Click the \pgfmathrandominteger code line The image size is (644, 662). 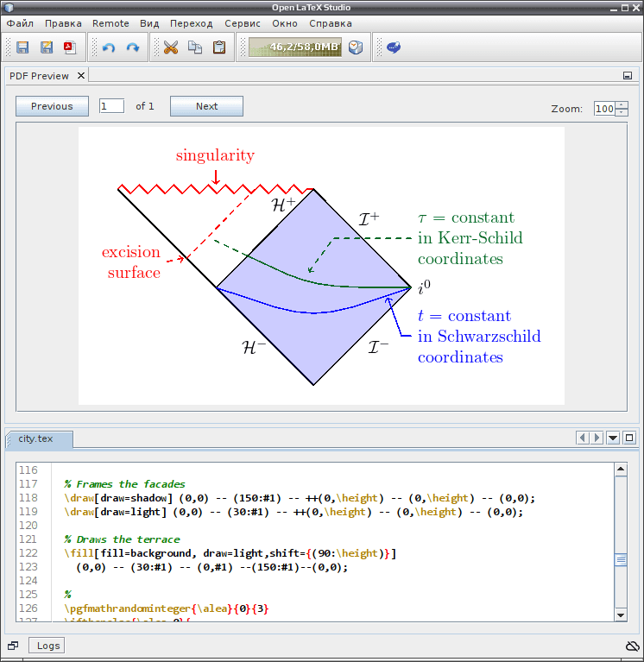(167, 608)
